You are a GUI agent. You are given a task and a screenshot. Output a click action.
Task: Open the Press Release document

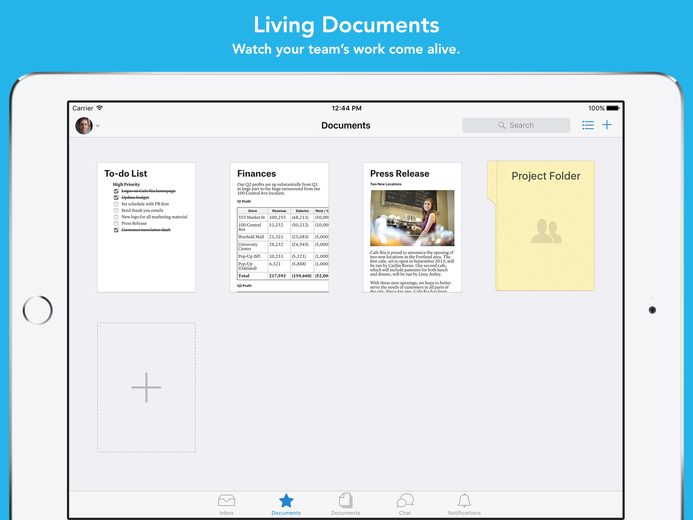point(412,227)
